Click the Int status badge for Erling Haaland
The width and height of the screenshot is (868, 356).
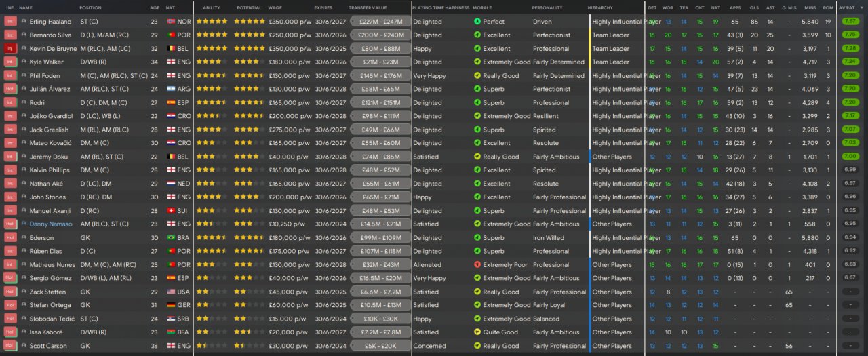(10, 22)
